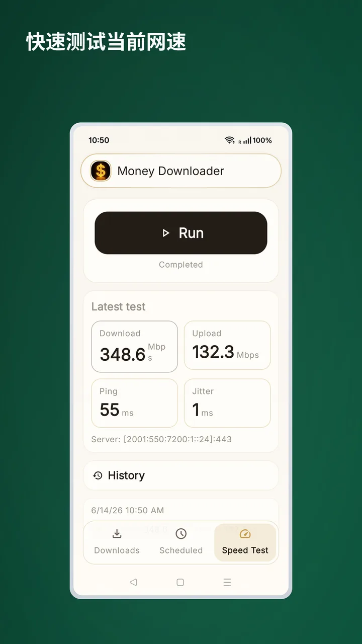Tap the Android recent apps menu icon
362x644 pixels.
pos(227,582)
